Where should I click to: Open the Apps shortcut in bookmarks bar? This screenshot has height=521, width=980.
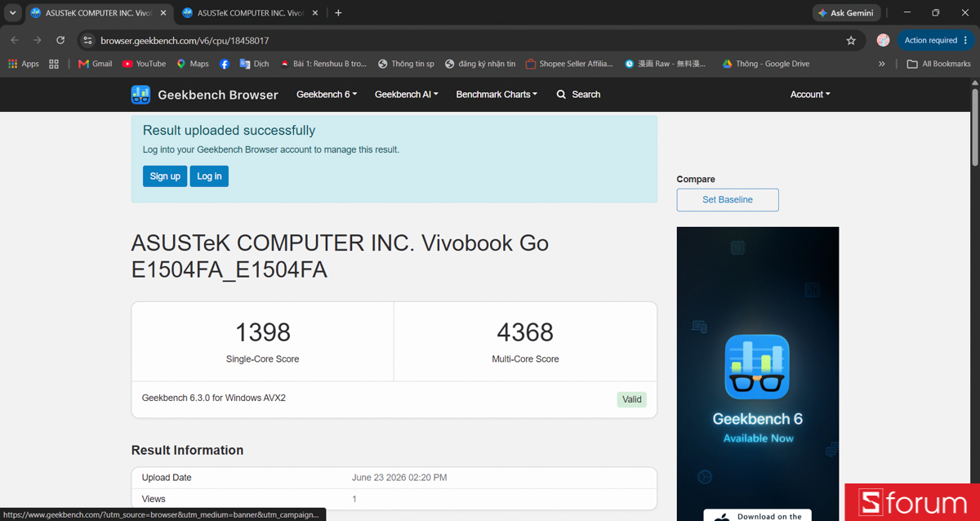point(23,64)
